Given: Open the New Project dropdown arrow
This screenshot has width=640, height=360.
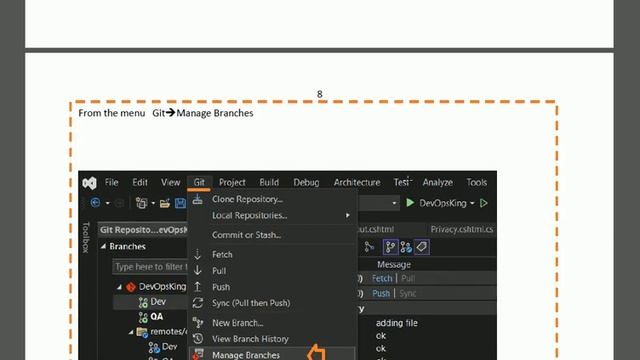Looking at the screenshot, I should pos(153,203).
